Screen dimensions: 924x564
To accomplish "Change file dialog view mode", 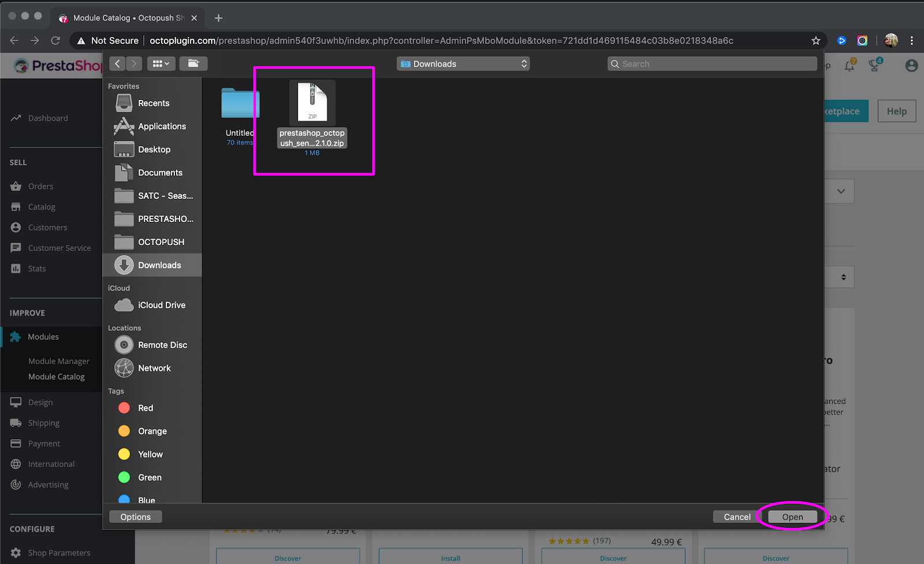I will coord(161,64).
